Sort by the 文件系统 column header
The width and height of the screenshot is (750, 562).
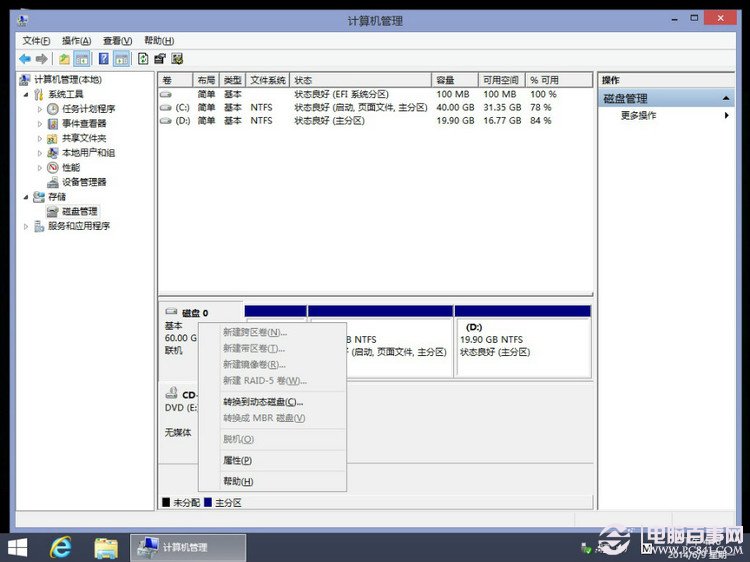(x=267, y=80)
